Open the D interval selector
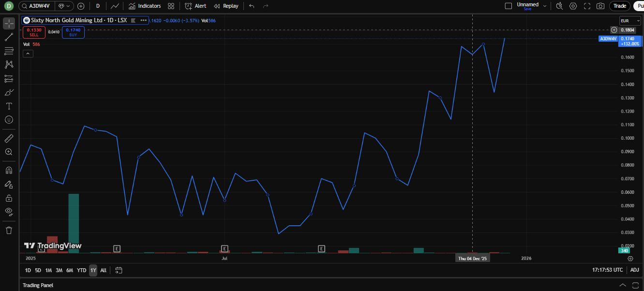This screenshot has height=291, width=644. 98,6
